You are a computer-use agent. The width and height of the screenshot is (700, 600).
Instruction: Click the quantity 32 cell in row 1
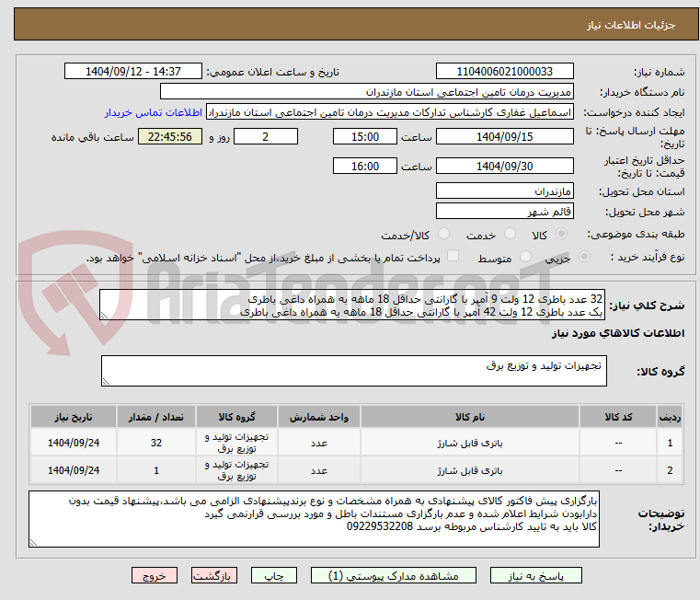(x=155, y=443)
